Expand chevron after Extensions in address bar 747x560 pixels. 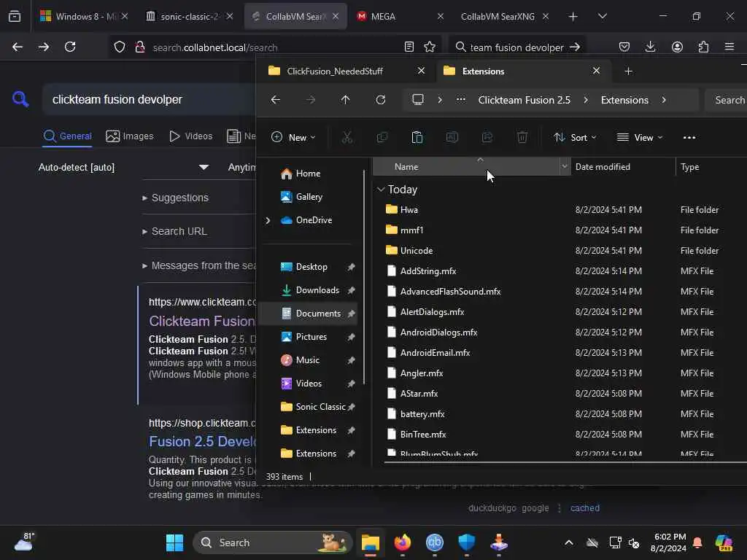(x=664, y=100)
